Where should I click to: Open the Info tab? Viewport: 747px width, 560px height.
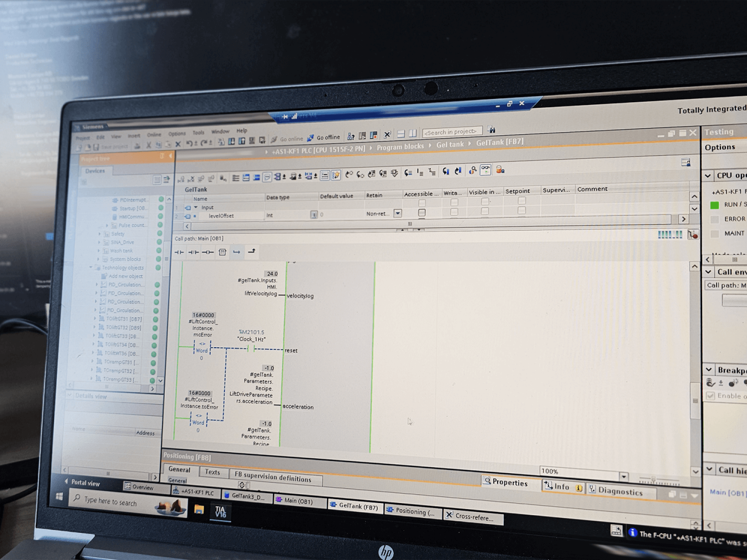(563, 487)
